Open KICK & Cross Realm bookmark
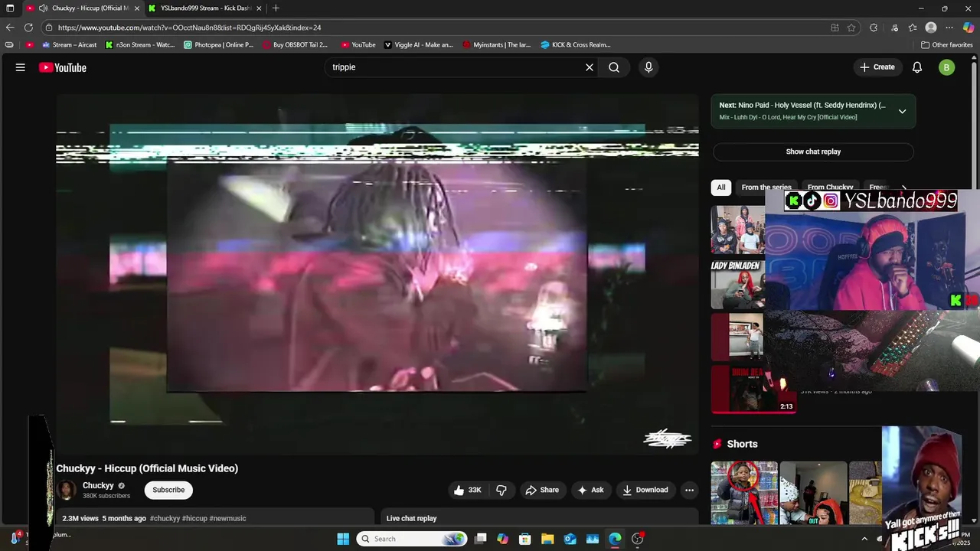Viewport: 980px width, 551px height. (x=576, y=44)
